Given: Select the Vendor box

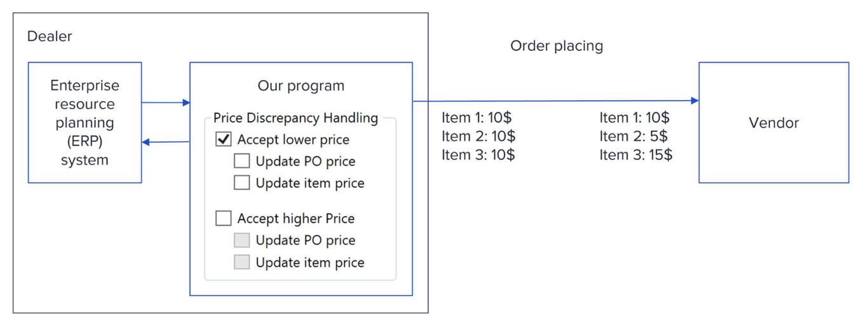Looking at the screenshot, I should pyautogui.click(x=773, y=123).
